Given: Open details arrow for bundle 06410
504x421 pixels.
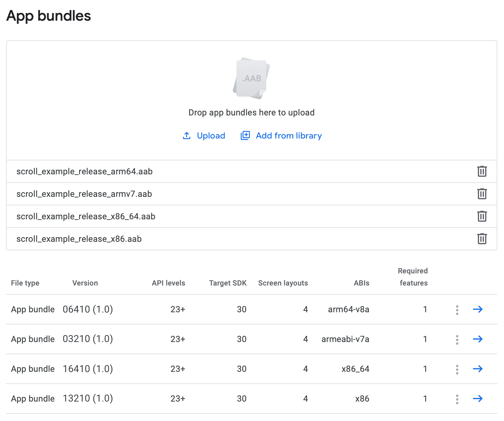Looking at the screenshot, I should click(478, 309).
